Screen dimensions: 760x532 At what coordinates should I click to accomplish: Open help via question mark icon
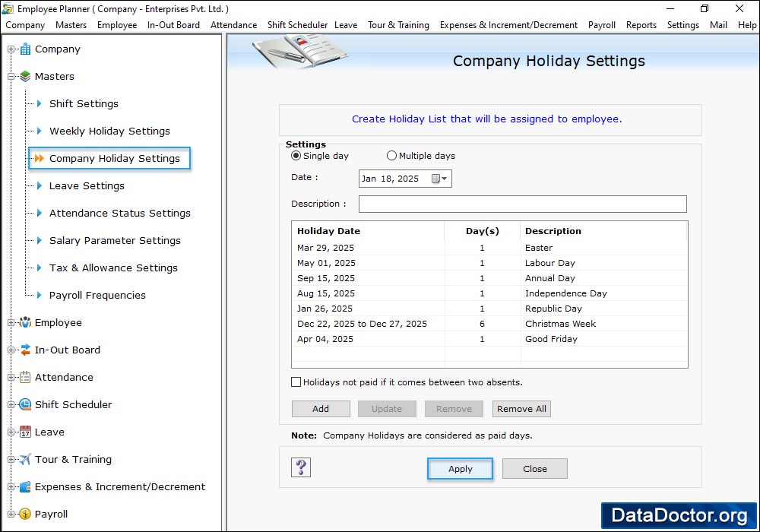pyautogui.click(x=301, y=467)
